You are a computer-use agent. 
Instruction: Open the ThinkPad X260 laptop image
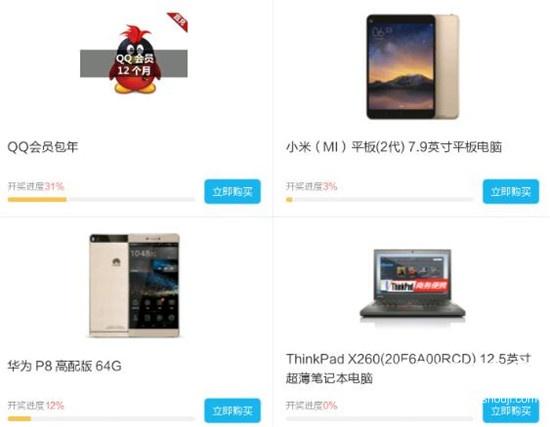pyautogui.click(x=412, y=283)
